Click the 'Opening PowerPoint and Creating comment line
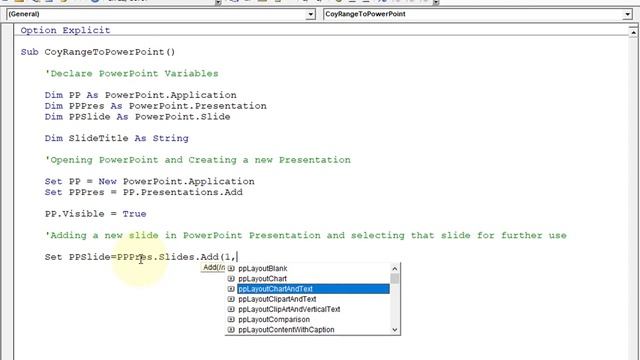The width and height of the screenshot is (640, 360). pyautogui.click(x=198, y=160)
